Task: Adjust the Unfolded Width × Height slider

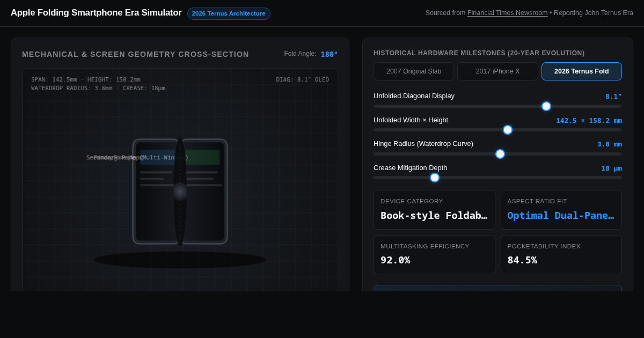Action: point(497,130)
